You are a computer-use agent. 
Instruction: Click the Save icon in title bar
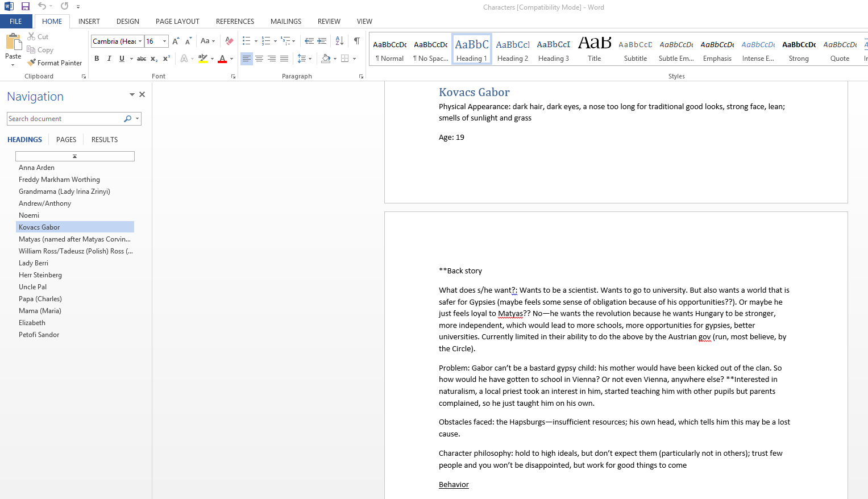point(26,6)
